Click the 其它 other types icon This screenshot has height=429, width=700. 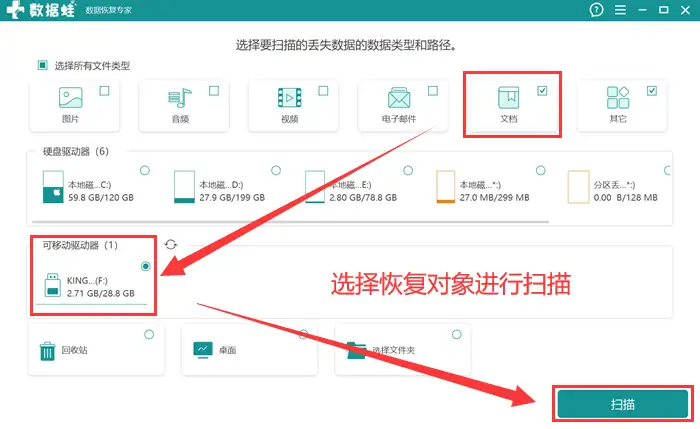pos(618,97)
